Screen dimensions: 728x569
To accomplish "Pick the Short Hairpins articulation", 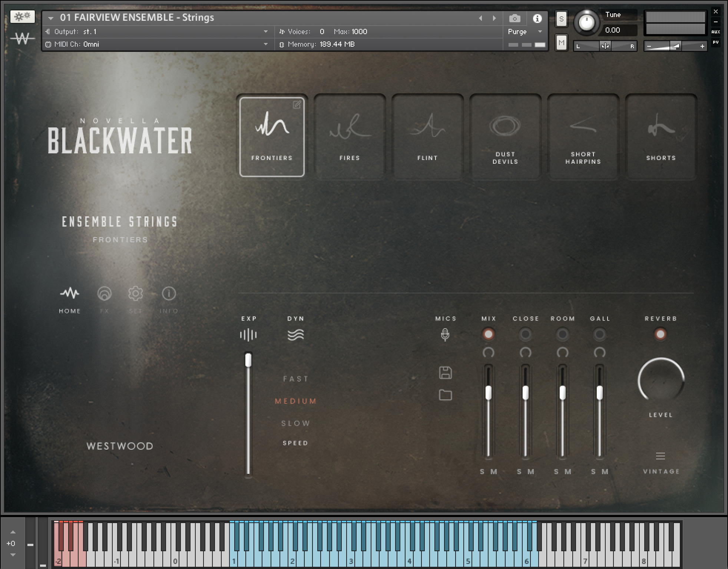I will (x=583, y=137).
